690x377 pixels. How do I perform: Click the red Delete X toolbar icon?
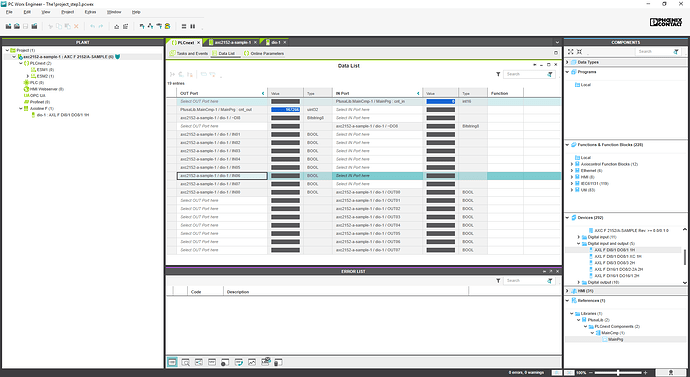coord(76,26)
